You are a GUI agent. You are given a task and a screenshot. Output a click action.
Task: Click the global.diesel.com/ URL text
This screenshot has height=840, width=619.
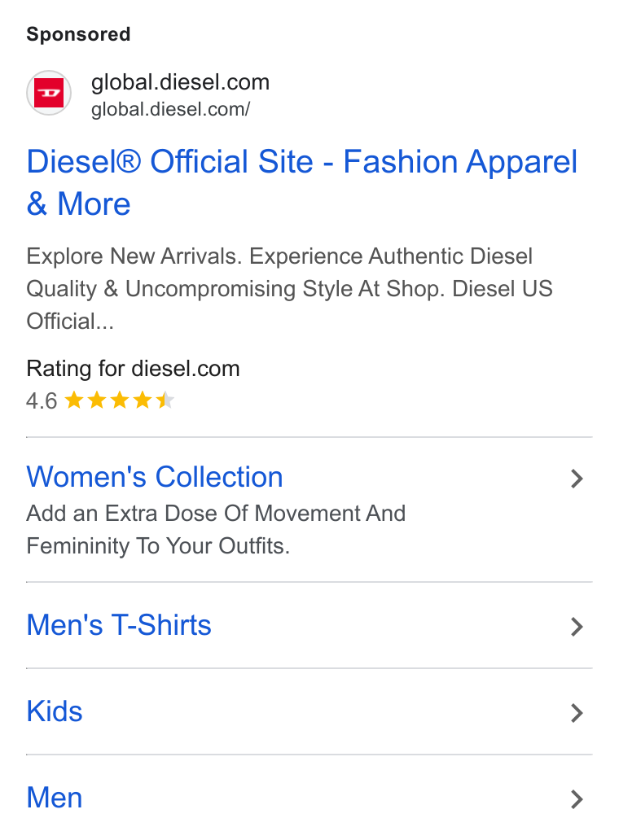pyautogui.click(x=170, y=109)
